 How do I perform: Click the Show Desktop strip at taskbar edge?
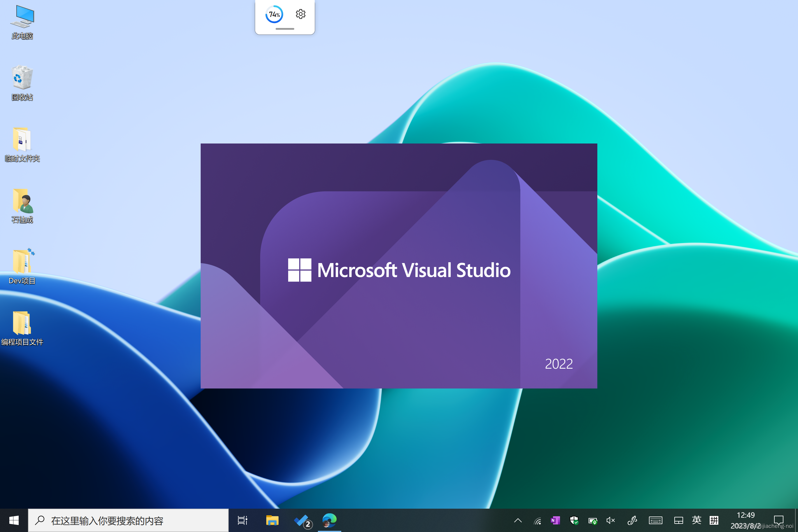796,520
